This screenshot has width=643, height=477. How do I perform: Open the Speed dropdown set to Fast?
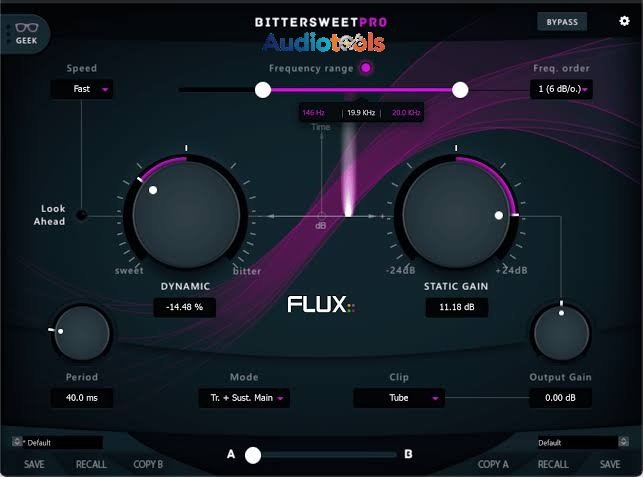tap(82, 89)
